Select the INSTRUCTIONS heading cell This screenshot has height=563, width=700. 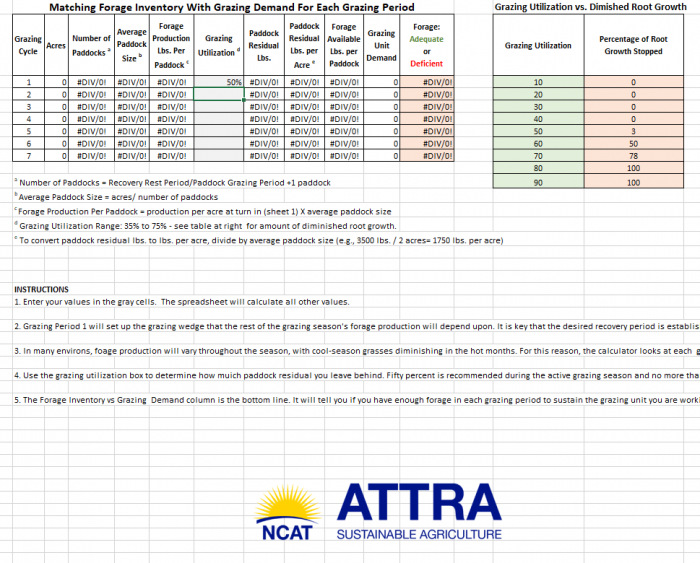click(42, 289)
